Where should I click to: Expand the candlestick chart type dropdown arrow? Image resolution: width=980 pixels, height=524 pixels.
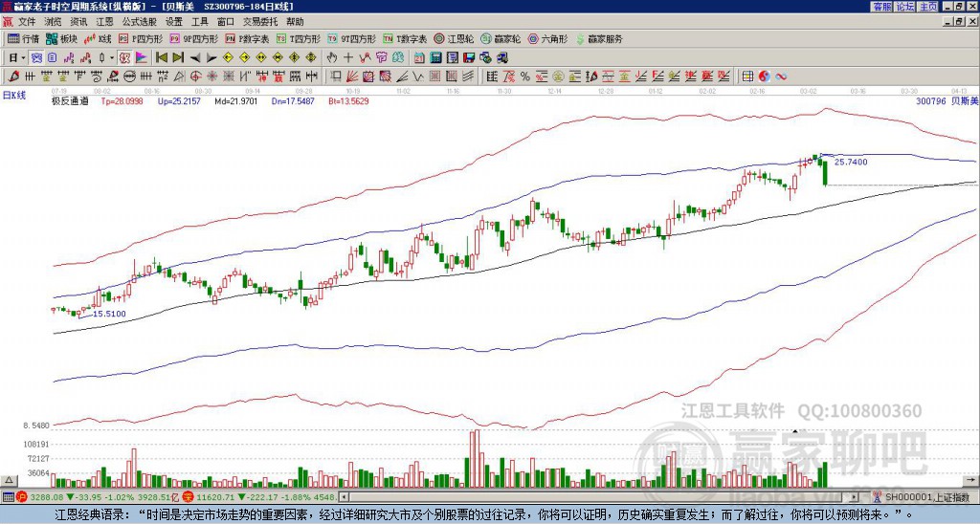(x=112, y=58)
